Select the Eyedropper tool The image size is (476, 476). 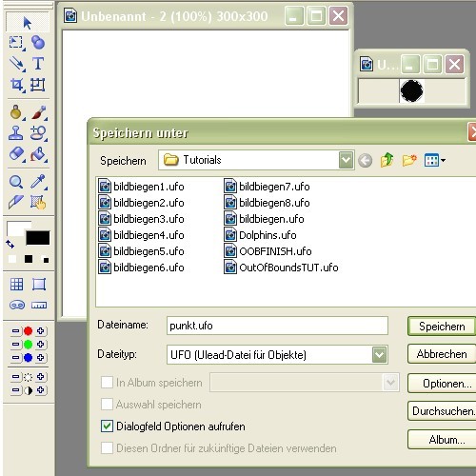tap(38, 182)
